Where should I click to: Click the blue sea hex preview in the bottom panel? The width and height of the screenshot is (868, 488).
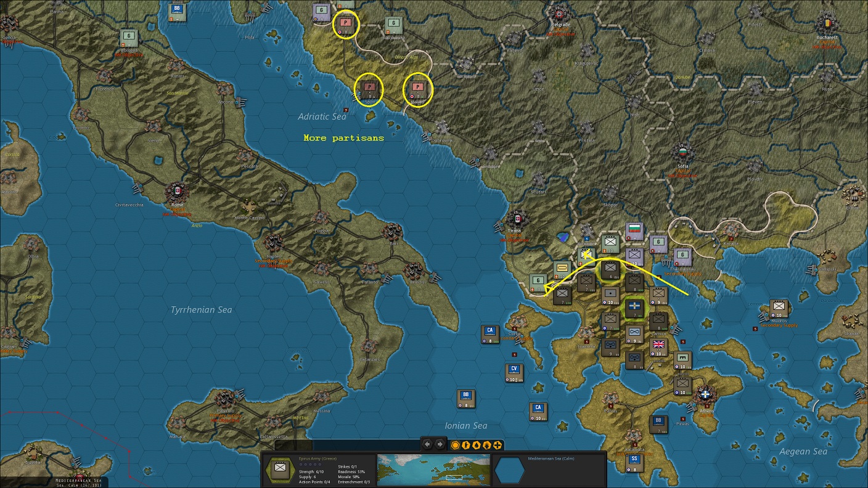[509, 470]
